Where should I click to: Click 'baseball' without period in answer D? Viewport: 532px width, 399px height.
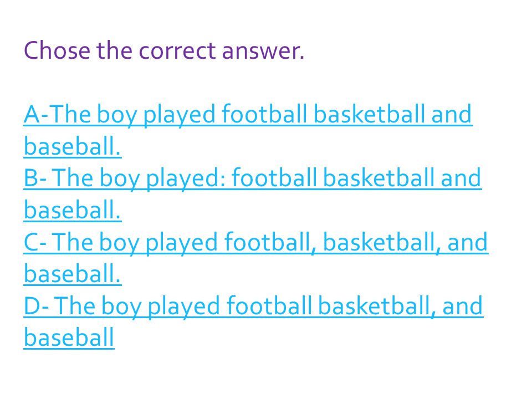(69, 337)
